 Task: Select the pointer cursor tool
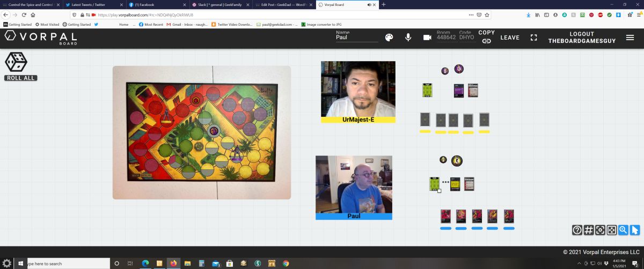click(635, 230)
